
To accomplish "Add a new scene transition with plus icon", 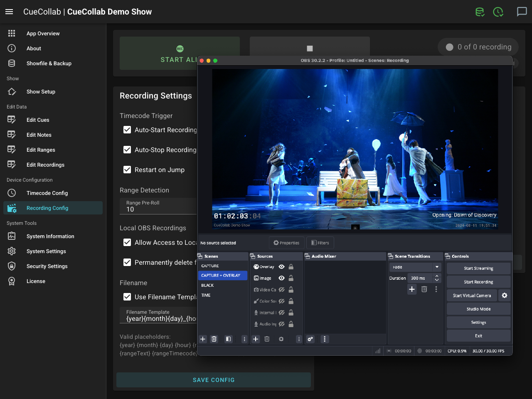I will pos(411,289).
